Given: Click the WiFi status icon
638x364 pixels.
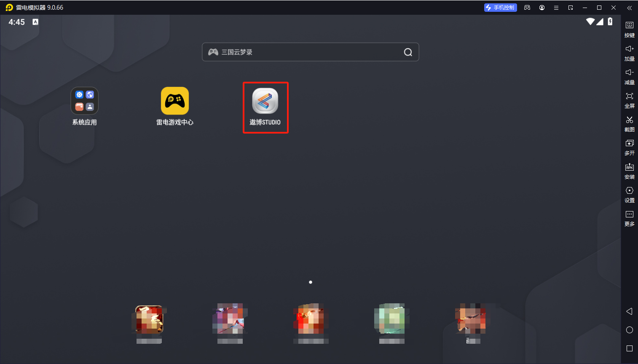Looking at the screenshot, I should pos(590,21).
